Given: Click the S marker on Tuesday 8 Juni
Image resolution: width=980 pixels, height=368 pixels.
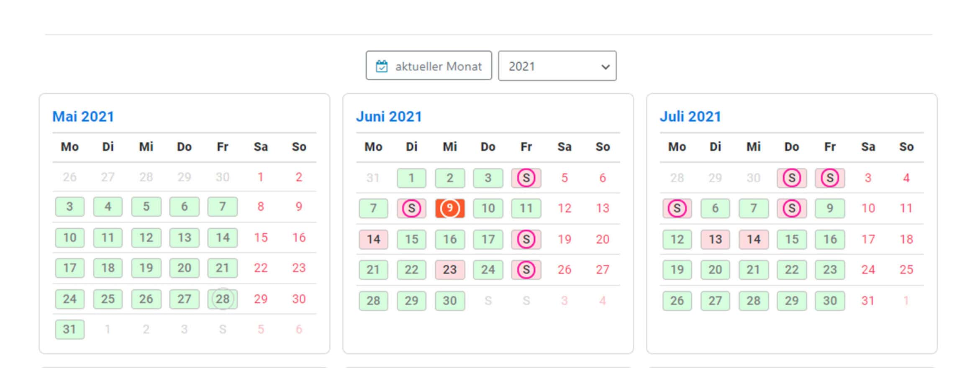Looking at the screenshot, I should [x=411, y=208].
